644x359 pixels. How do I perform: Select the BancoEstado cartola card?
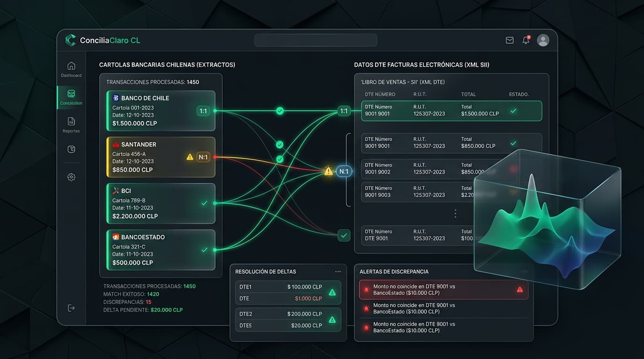coord(161,250)
